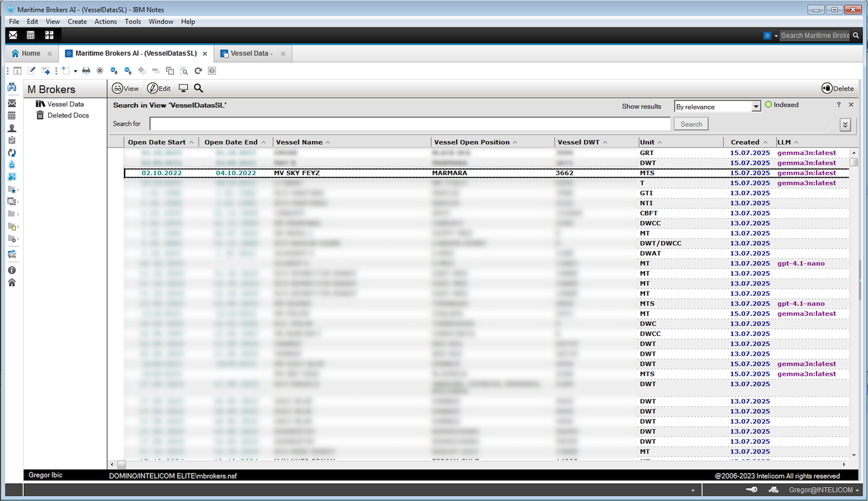Click the Edit action button
This screenshot has height=501, width=868.
[159, 88]
